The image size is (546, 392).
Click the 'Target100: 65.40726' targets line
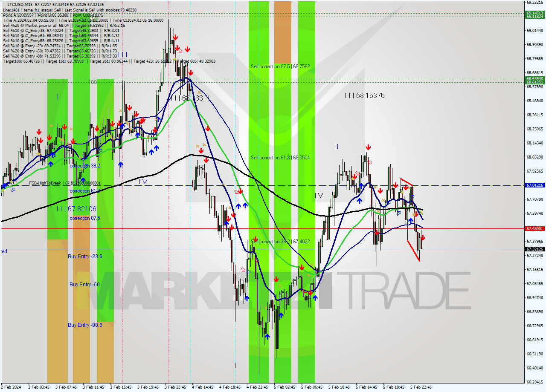[109, 61]
